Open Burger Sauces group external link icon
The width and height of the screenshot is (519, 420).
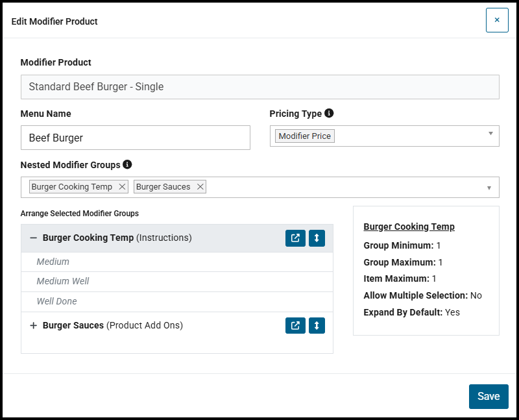coord(295,326)
